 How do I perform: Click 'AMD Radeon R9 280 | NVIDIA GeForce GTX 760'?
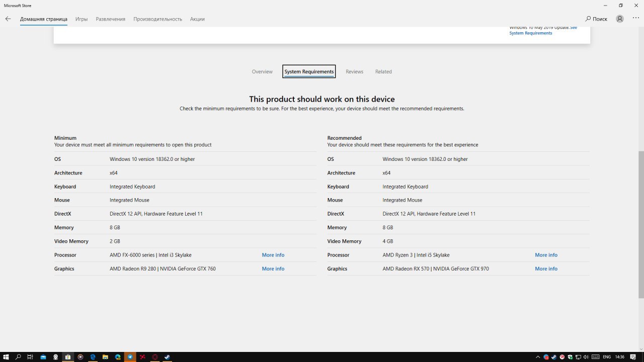pyautogui.click(x=163, y=268)
